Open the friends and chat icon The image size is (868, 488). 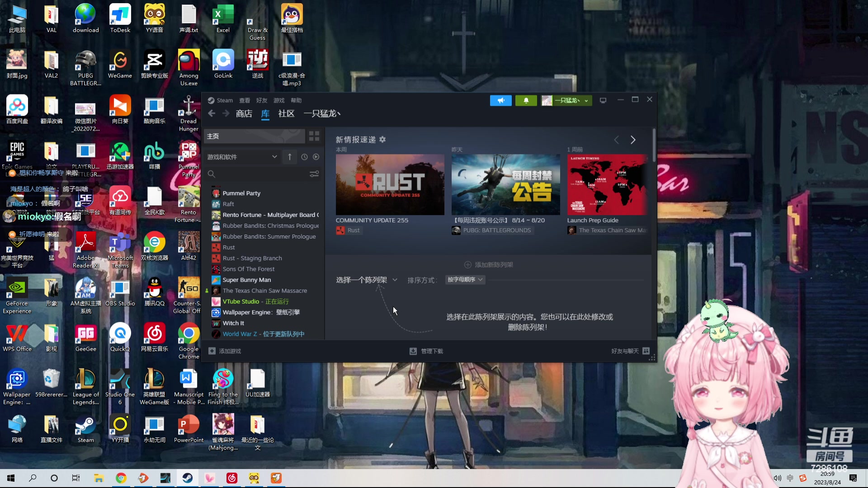[646, 351]
